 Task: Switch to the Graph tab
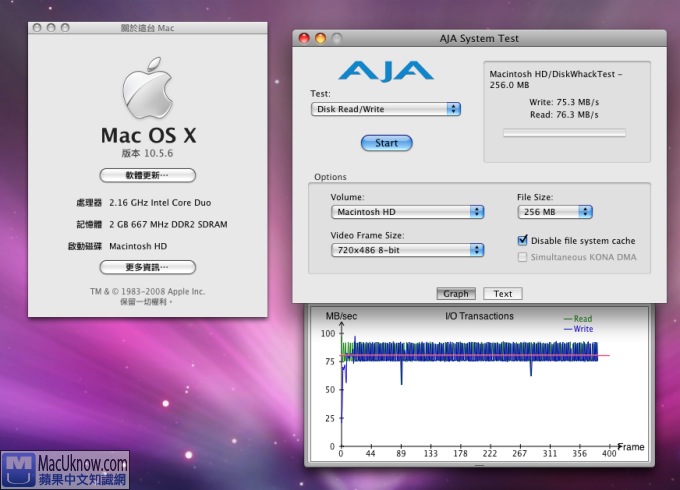[456, 294]
